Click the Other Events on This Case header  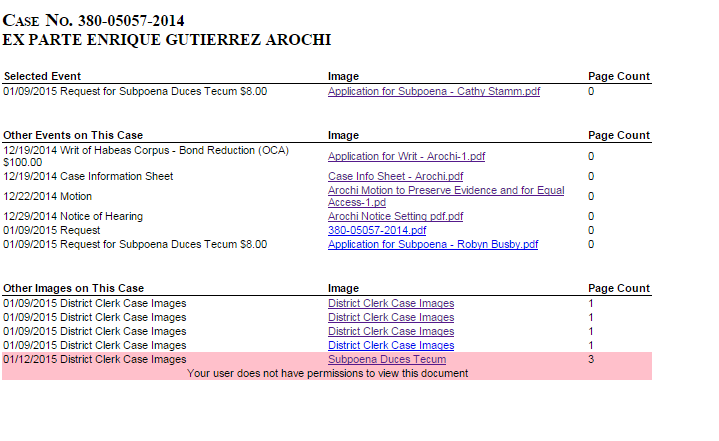(73, 135)
